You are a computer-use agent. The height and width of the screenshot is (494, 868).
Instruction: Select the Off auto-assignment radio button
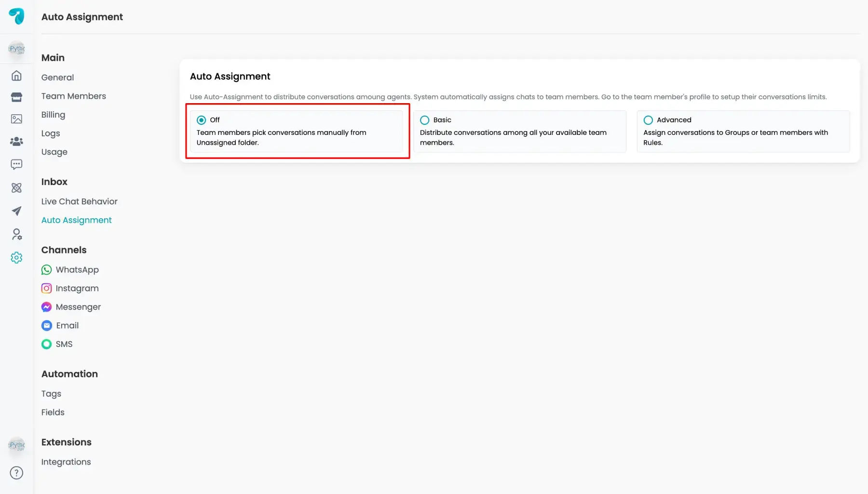coord(202,120)
